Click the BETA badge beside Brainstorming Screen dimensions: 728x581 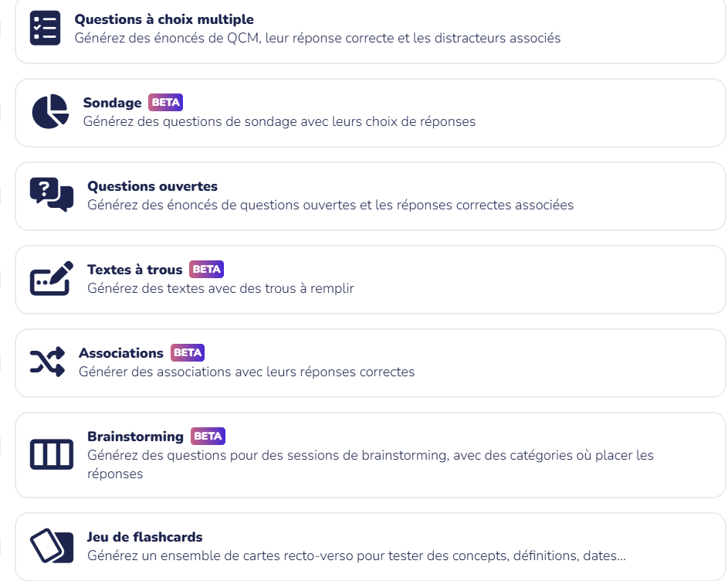click(208, 436)
